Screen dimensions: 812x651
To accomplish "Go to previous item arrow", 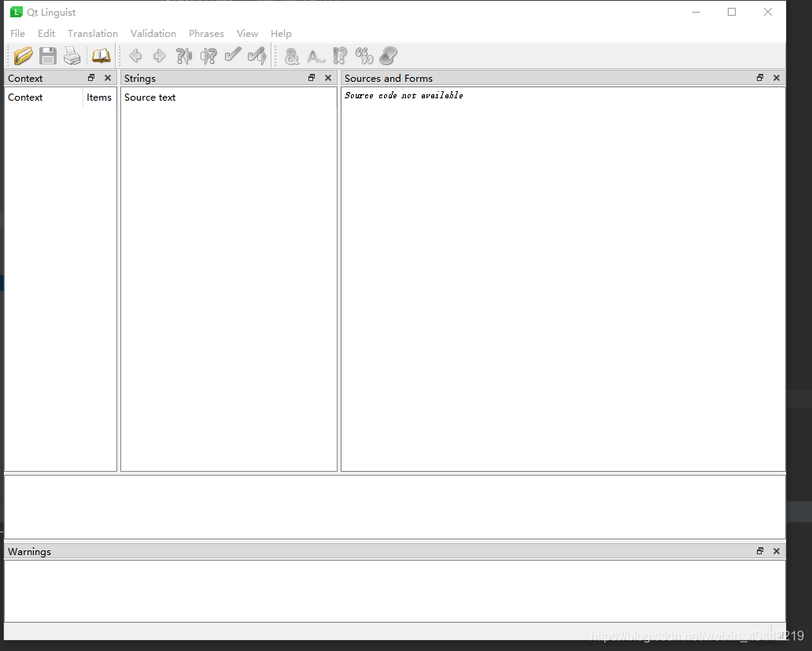I will [x=135, y=56].
